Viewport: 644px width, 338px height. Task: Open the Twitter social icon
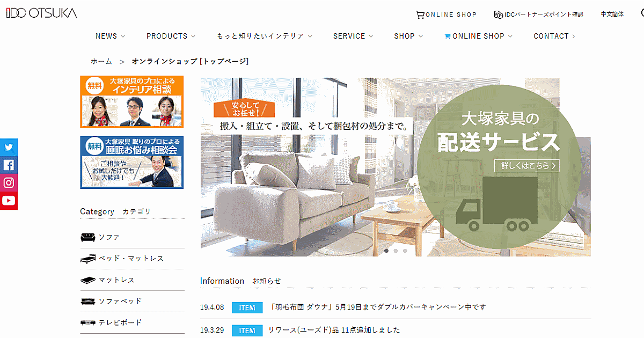[9, 147]
